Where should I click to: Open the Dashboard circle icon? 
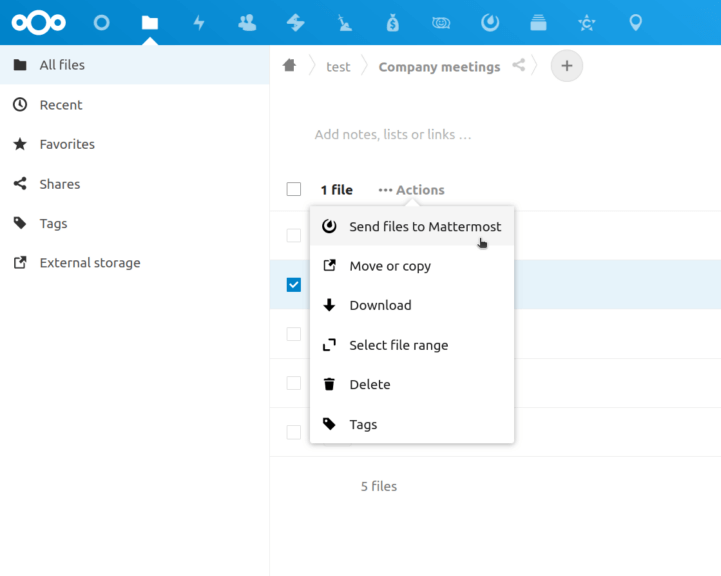(101, 23)
